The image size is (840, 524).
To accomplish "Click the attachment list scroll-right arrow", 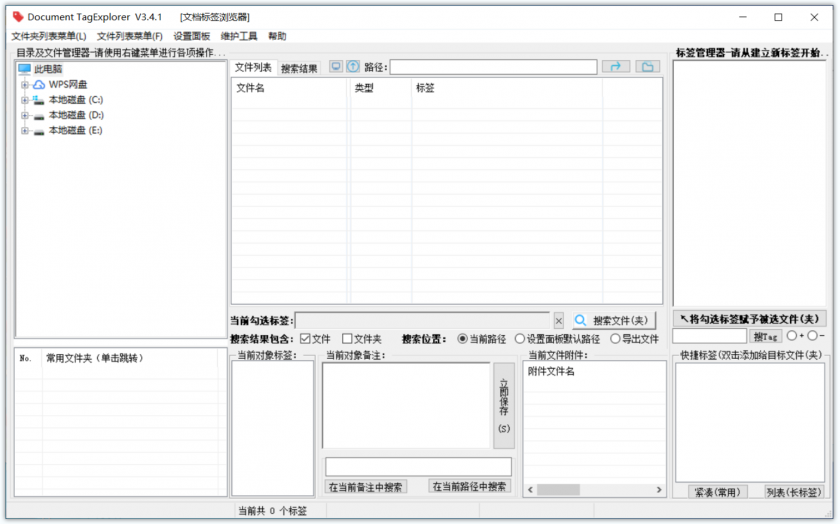I will point(659,490).
